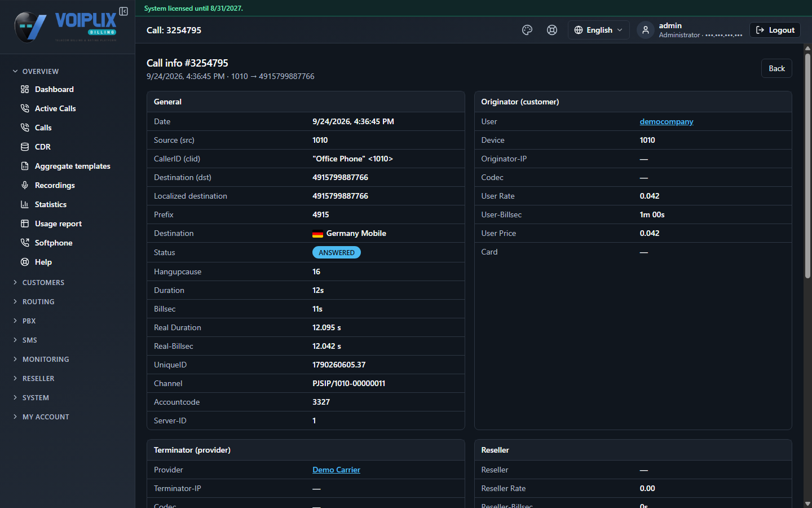Click the Real Duration value 12.095 s

(x=326, y=327)
